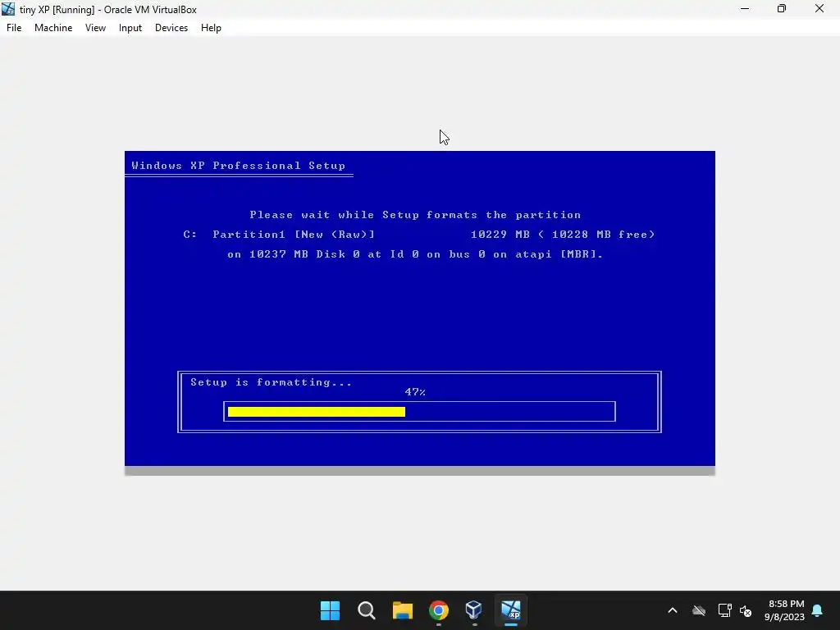Click the yellow formatting progress bar
The width and height of the screenshot is (840, 630).
[317, 412]
